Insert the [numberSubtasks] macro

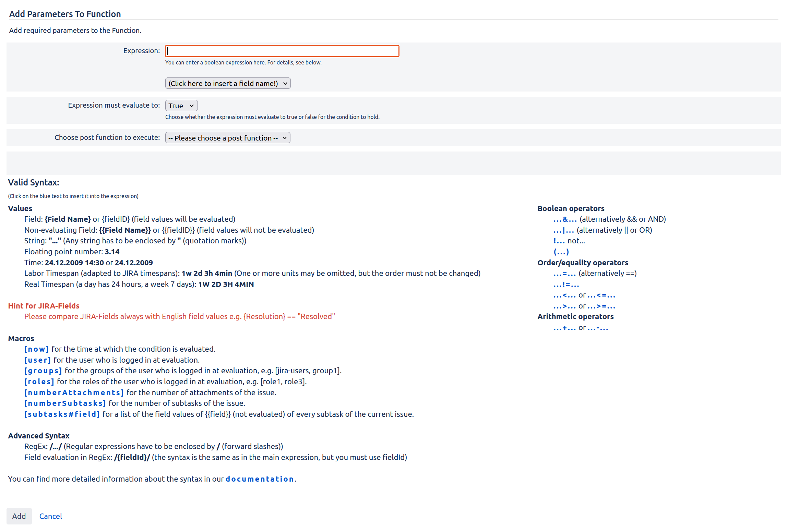65,403
